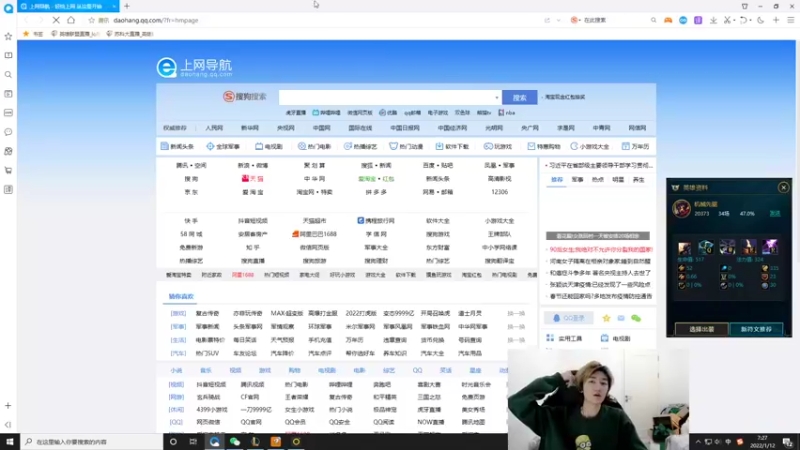
Task: Click the stop-loading X button in browser toolbar
Action: (56, 20)
